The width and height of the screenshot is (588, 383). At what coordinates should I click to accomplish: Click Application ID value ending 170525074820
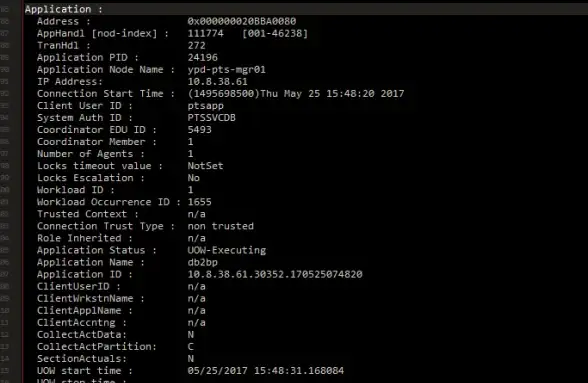(275, 274)
